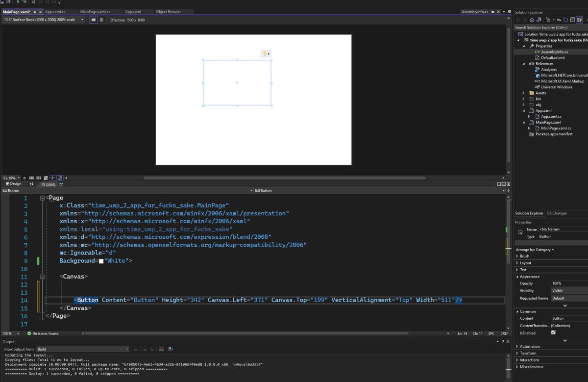Toggle disable project code icon in designer
Screen dimensions: 588x382
coord(60,178)
